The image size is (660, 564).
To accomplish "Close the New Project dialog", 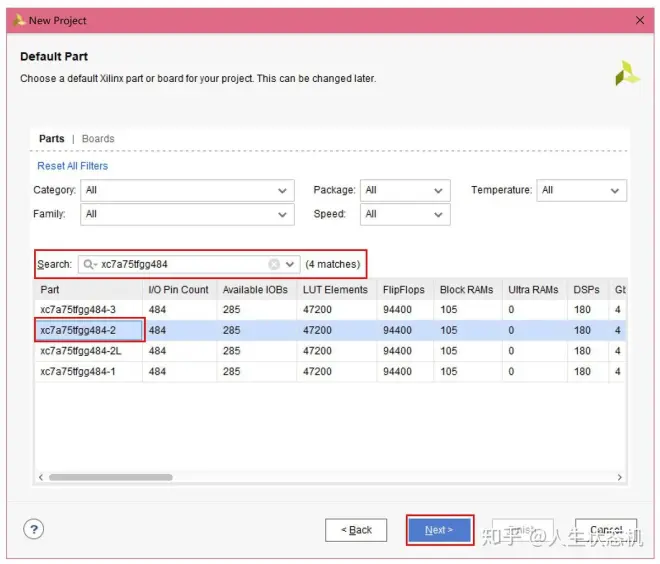I will point(640,20).
